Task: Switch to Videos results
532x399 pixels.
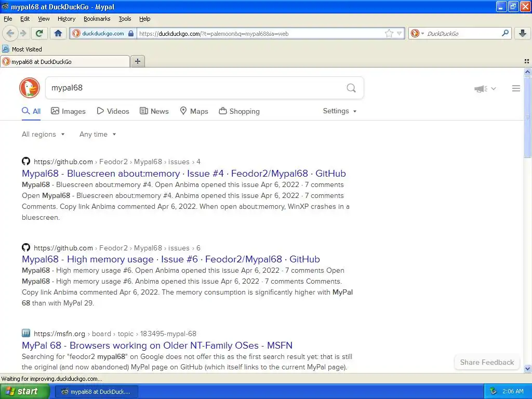Action: (x=113, y=111)
